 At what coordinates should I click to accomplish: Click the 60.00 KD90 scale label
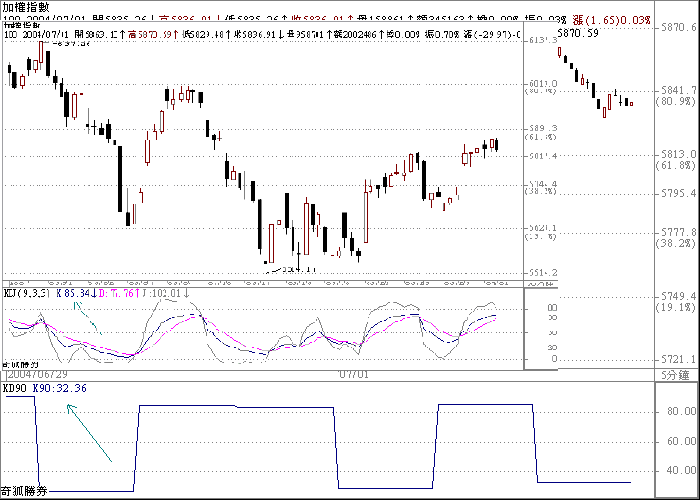point(681,441)
